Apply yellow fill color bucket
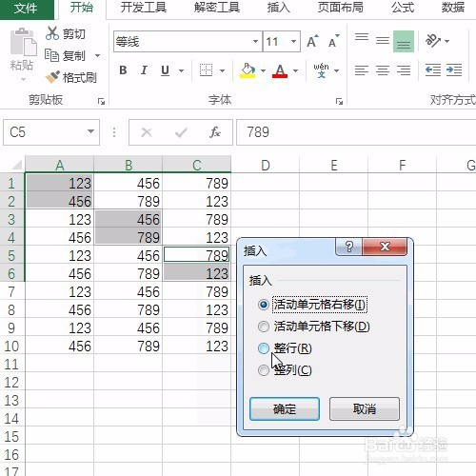The width and height of the screenshot is (476, 476). (248, 70)
